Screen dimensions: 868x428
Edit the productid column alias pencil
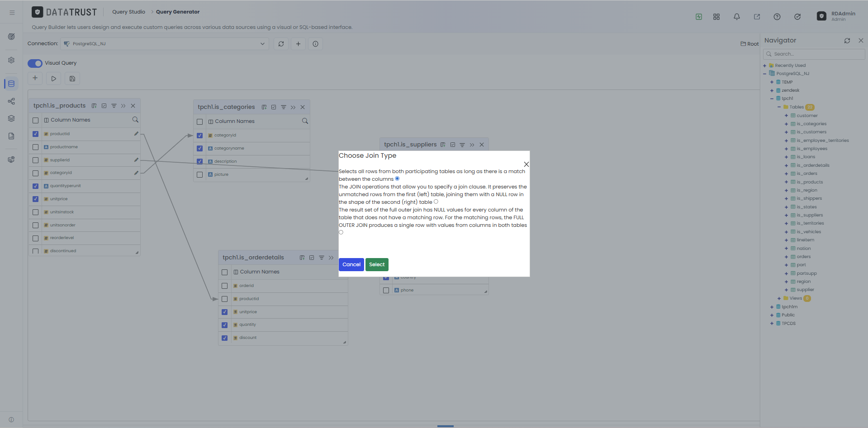coord(136,134)
